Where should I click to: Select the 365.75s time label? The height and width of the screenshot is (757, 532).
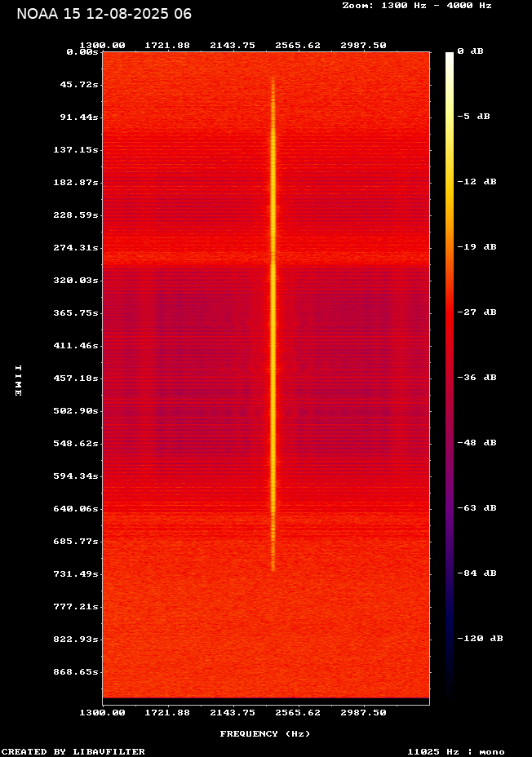pos(76,313)
